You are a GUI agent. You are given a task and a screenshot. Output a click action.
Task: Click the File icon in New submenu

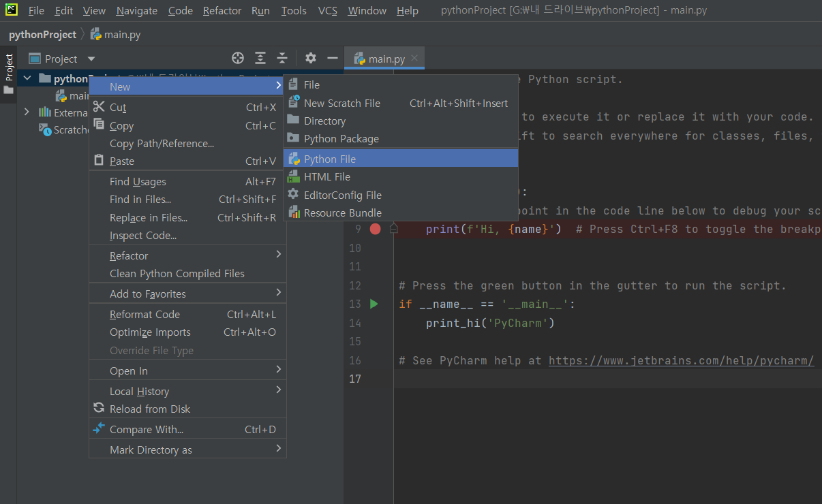pyautogui.click(x=293, y=84)
